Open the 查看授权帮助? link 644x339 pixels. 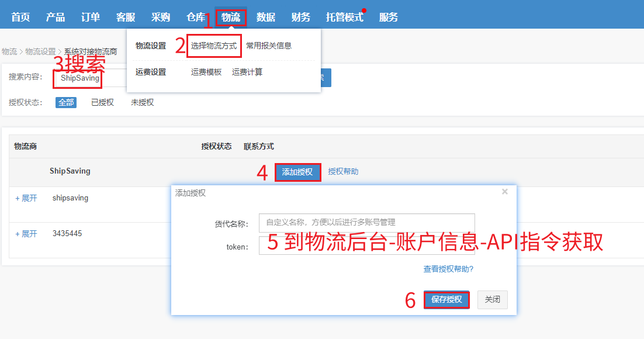point(448,269)
